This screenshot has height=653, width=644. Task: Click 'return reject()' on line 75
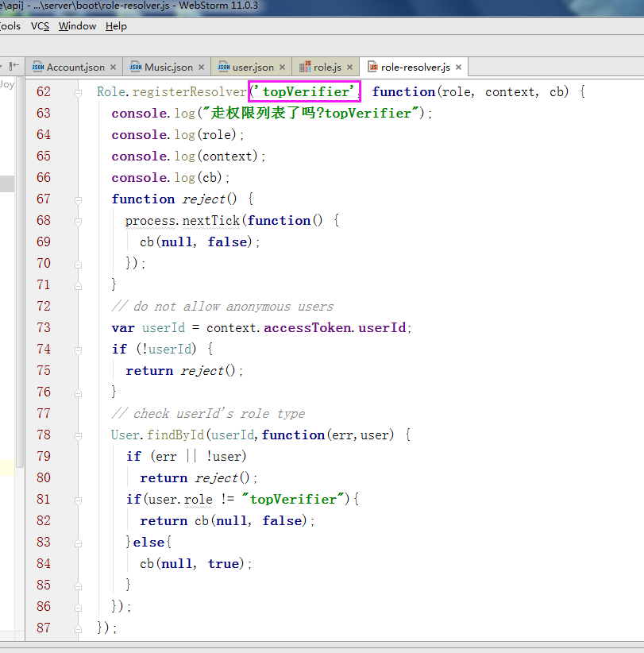pyautogui.click(x=184, y=371)
